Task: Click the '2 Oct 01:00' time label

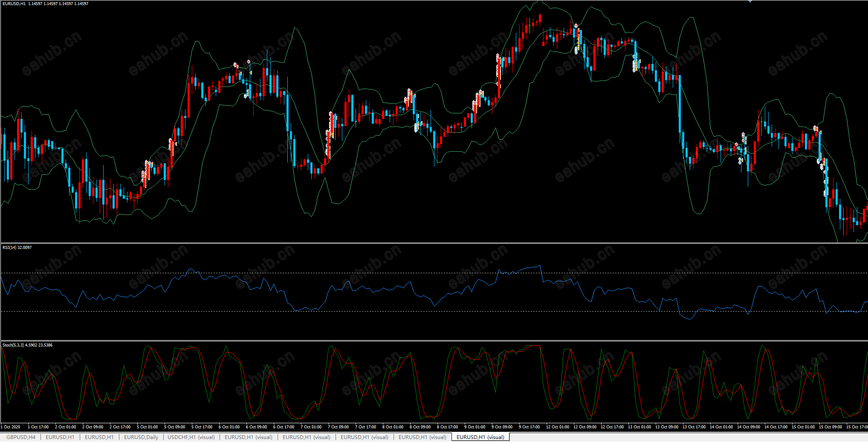Action: (66, 427)
